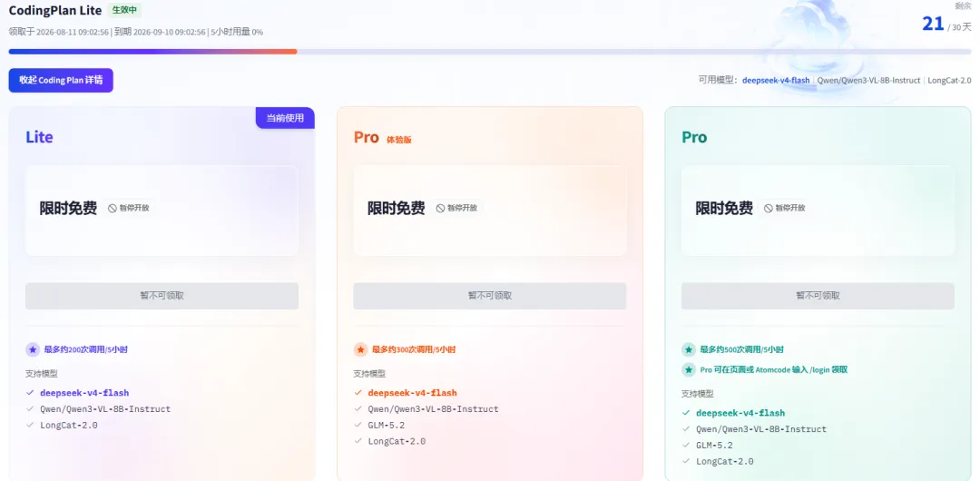The height and width of the screenshot is (481, 980).
Task: Click the 暂停开放 prohibited icon in green Pro card
Action: click(x=769, y=209)
